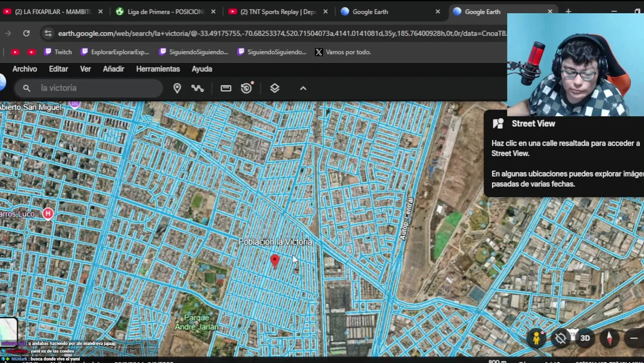Open the Editar menu
This screenshot has width=644, height=363.
click(58, 69)
